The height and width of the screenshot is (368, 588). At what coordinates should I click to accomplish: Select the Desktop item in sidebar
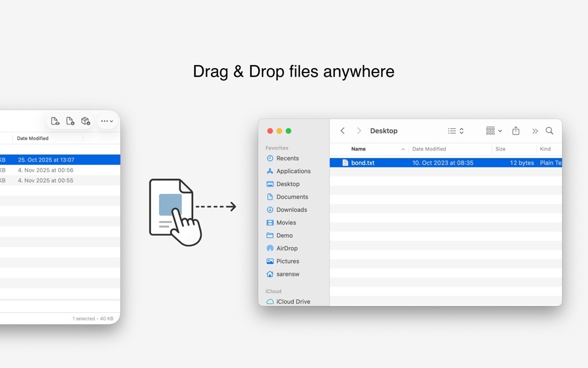pos(287,184)
